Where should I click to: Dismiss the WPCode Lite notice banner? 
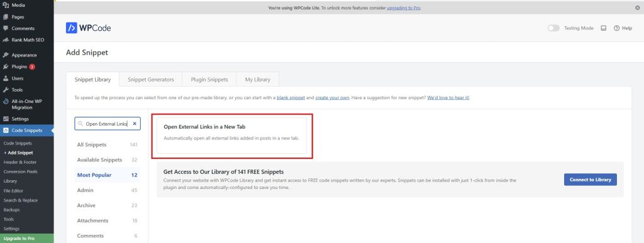[x=638, y=8]
